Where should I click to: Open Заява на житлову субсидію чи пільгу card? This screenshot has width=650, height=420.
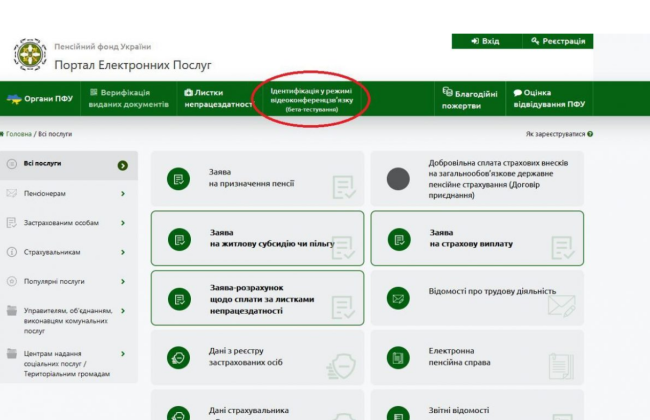pyautogui.click(x=257, y=238)
